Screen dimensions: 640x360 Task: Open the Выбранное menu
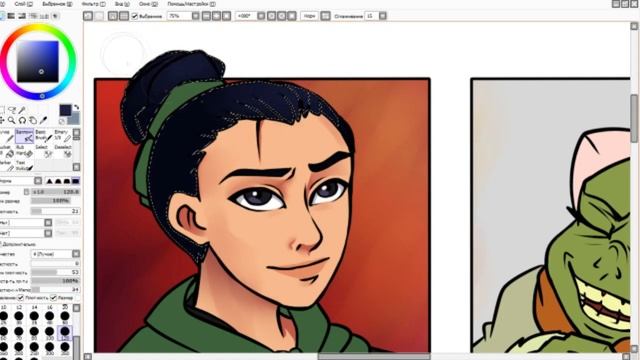[57, 4]
